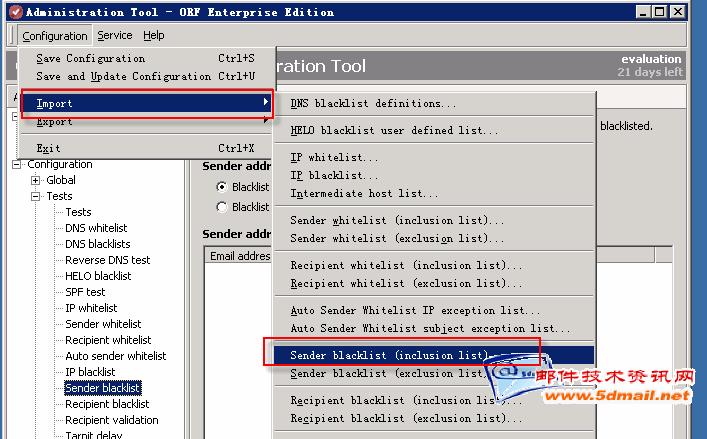Click Exit in the Configuration menu
The height and width of the screenshot is (439, 707).
48,148
